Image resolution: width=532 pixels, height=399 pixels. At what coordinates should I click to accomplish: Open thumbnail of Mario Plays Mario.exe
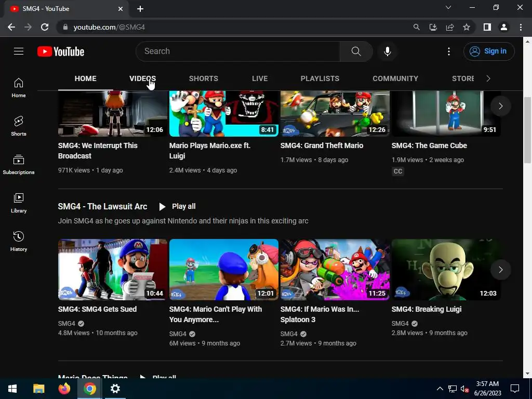(224, 114)
